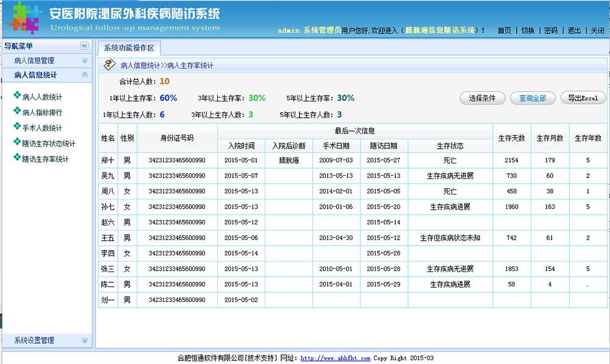
Task: Click the 生存状态 column header
Action: pos(450,146)
